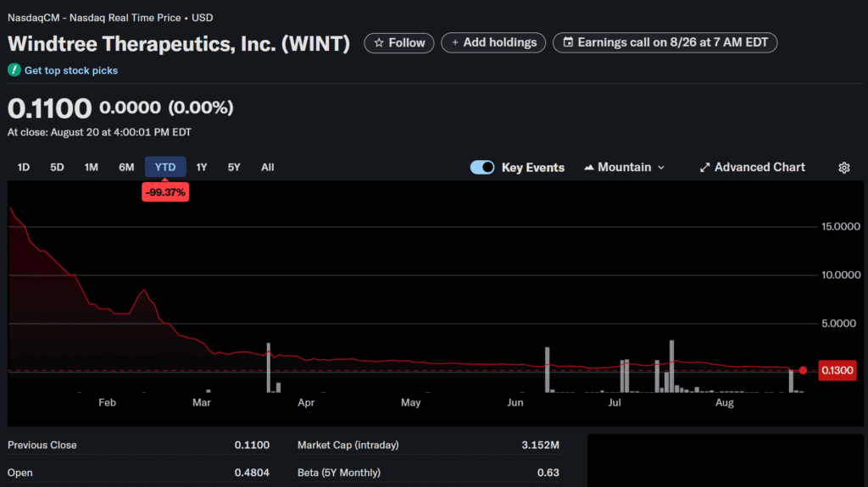The image size is (868, 487).
Task: Choose the 5Y range tab
Action: [234, 167]
